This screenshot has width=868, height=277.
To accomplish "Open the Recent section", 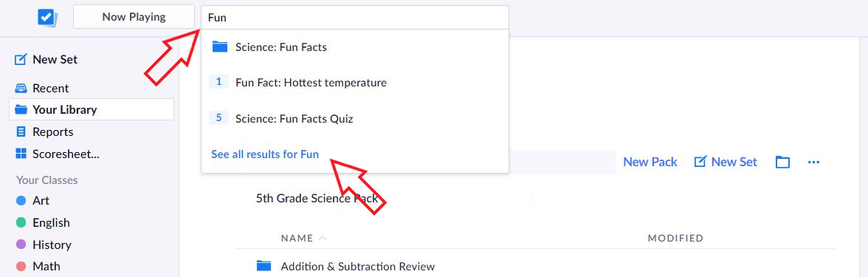I will [42, 88].
